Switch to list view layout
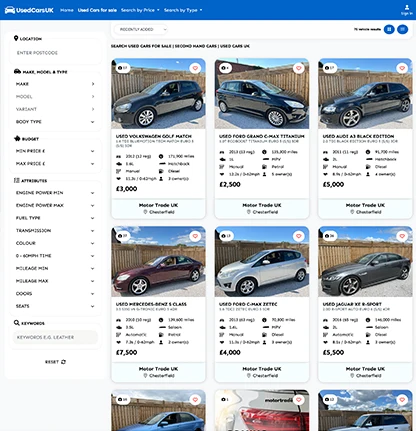The image size is (416, 431). pos(403,29)
